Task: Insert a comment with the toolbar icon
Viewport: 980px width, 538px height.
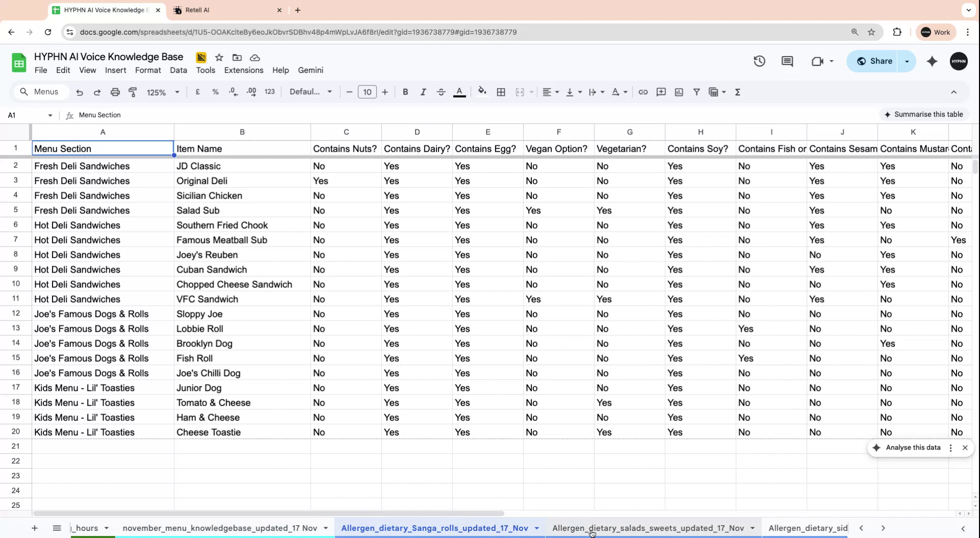Action: pyautogui.click(x=661, y=92)
